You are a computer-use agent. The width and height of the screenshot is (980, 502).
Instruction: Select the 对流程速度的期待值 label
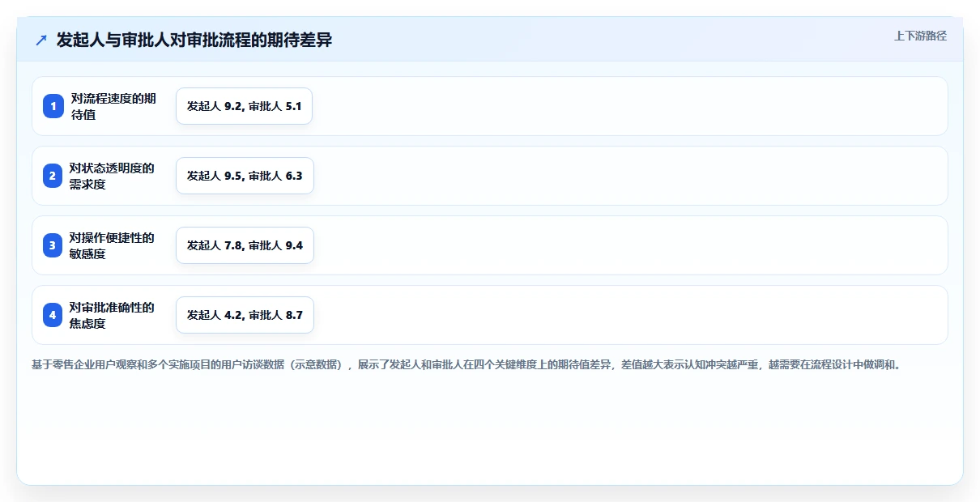(113, 106)
